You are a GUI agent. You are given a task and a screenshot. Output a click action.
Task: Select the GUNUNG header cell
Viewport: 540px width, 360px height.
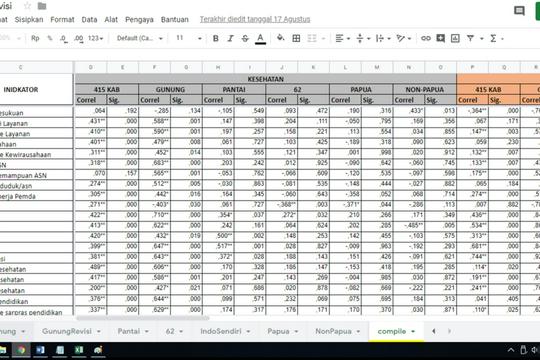[170, 90]
